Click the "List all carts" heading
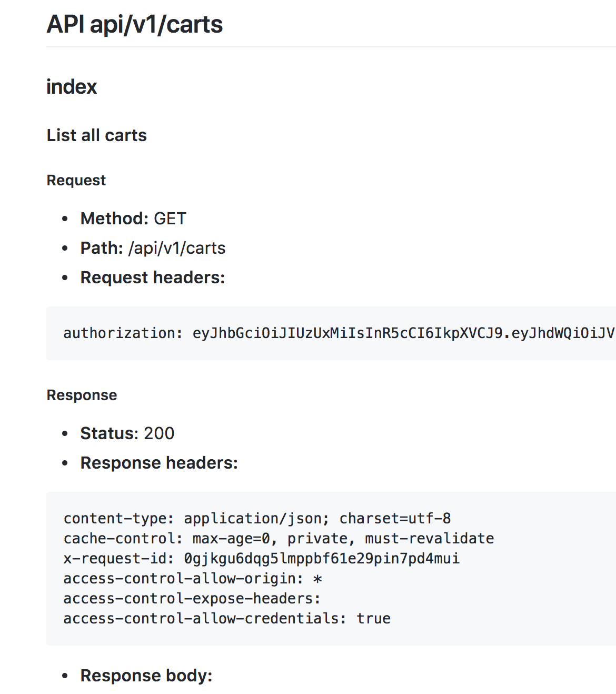The height and width of the screenshot is (694, 616). 96,135
